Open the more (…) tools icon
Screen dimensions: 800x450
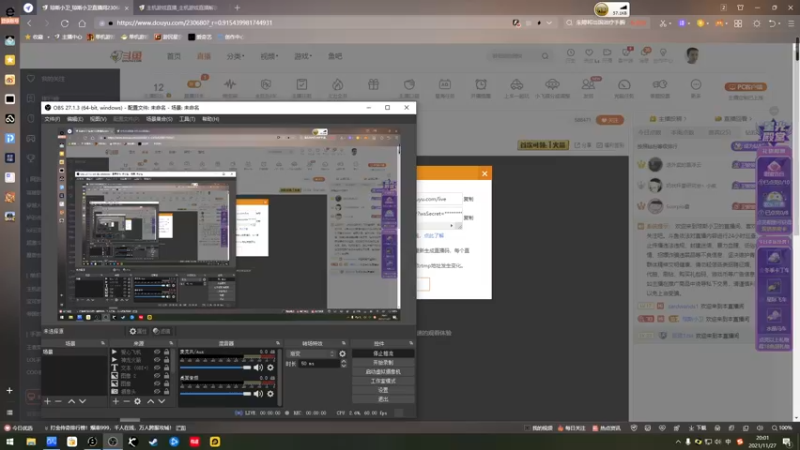tap(696, 85)
